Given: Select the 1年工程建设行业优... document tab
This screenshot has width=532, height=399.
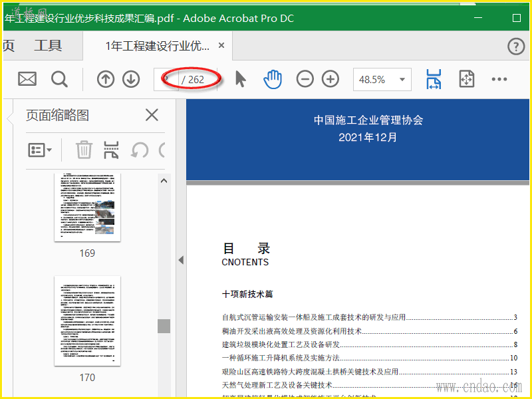Looking at the screenshot, I should point(157,45).
